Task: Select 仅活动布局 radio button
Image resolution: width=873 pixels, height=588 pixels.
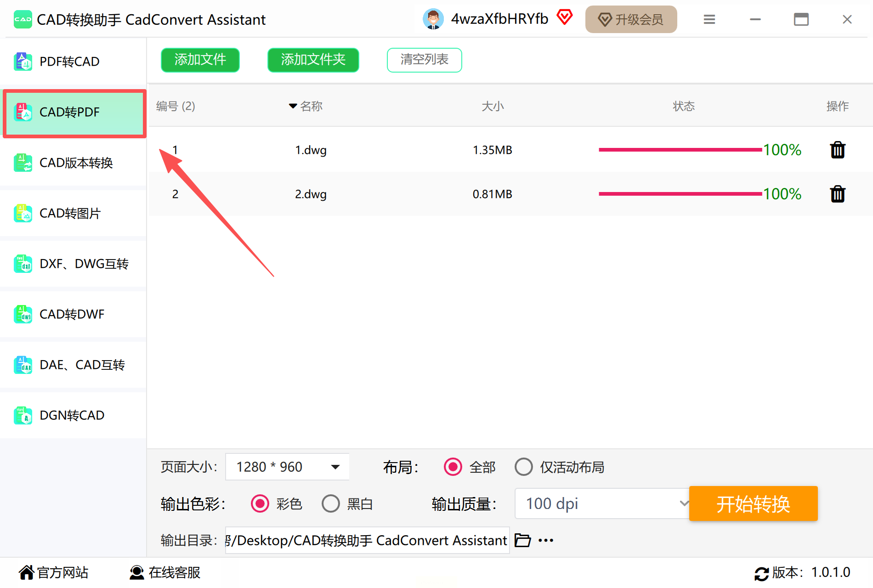Action: 524,467
